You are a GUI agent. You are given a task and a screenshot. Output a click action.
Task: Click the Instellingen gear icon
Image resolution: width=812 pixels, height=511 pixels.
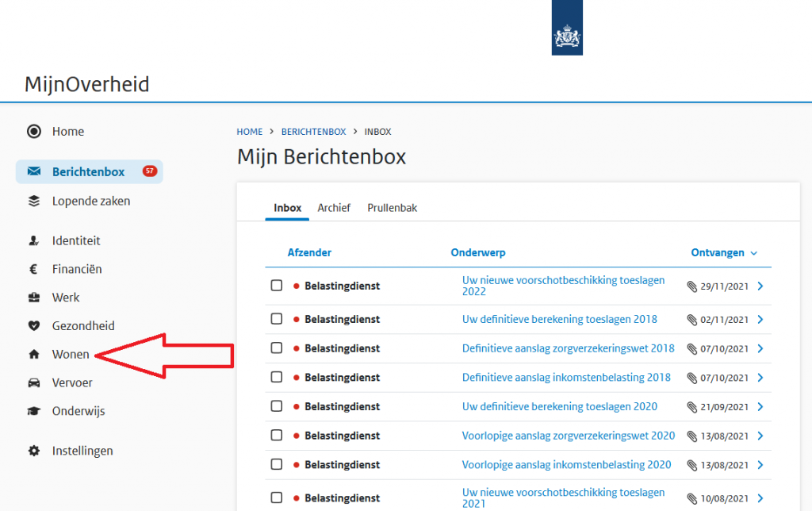pyautogui.click(x=33, y=451)
